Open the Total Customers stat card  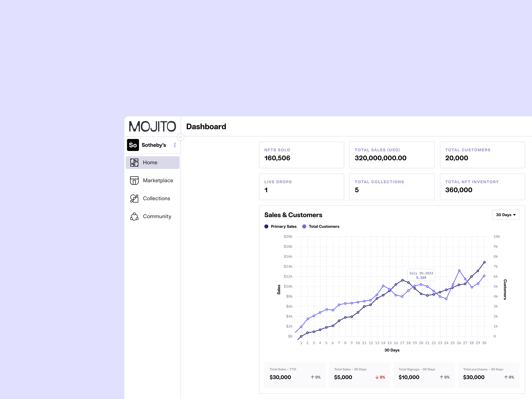point(482,155)
